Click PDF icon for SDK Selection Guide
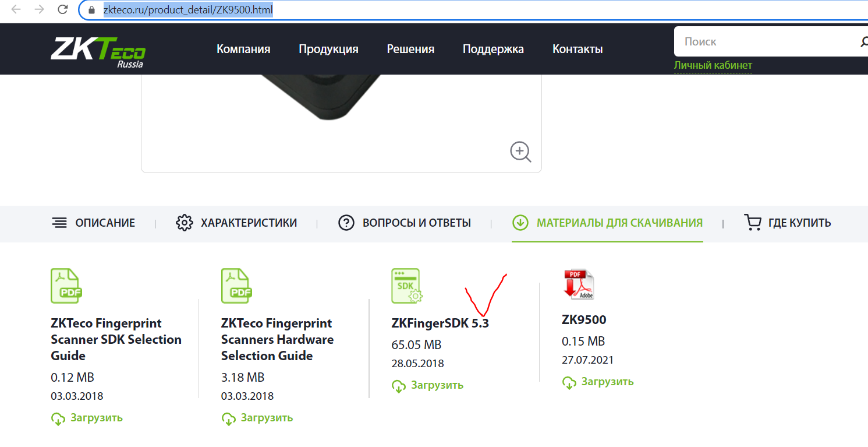Viewport: 868px width, 447px height. pyautogui.click(x=66, y=286)
